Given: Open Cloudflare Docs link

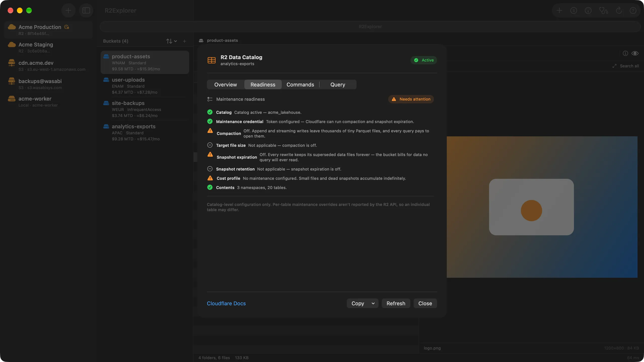Looking at the screenshot, I should (x=226, y=303).
